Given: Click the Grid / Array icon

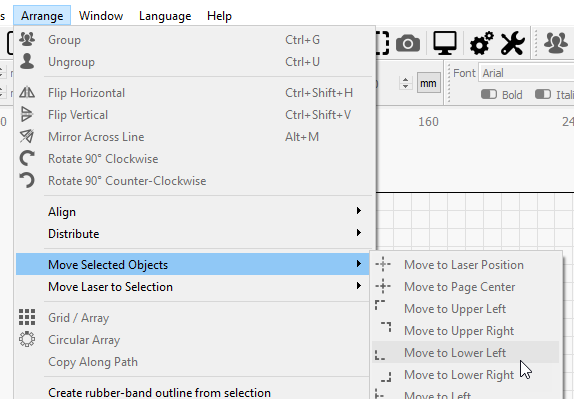Looking at the screenshot, I should [x=27, y=317].
